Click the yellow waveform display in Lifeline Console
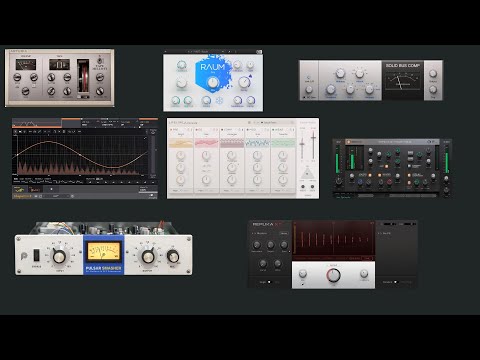 pos(181,143)
